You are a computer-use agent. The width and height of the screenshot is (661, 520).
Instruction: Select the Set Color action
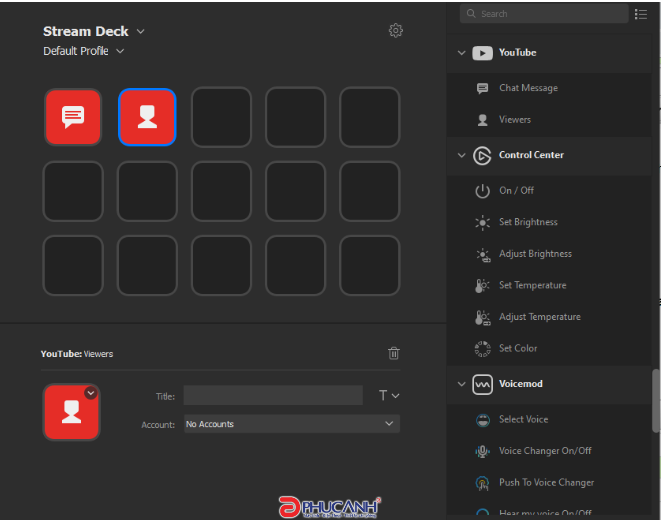click(549, 348)
